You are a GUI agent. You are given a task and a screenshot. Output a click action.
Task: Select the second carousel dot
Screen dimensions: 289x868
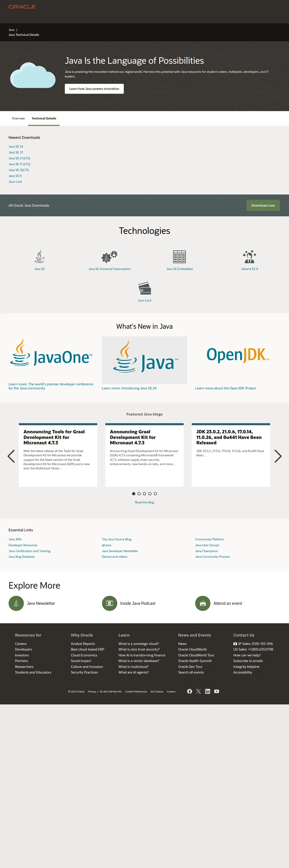pos(139,494)
